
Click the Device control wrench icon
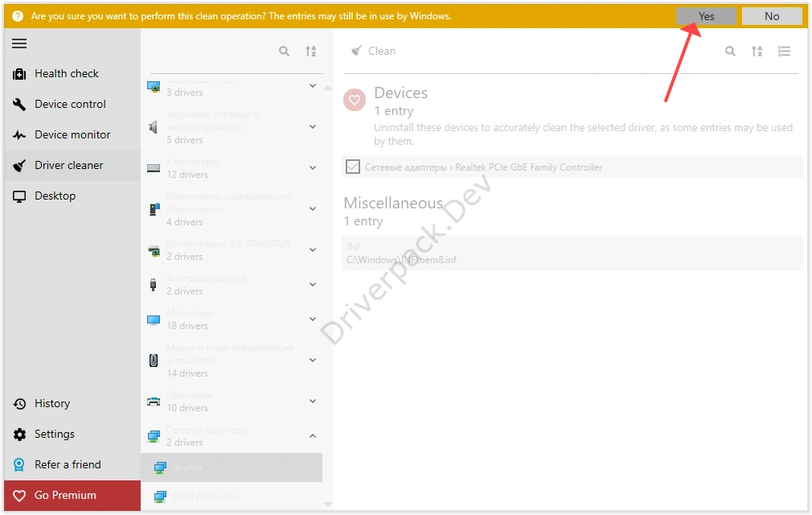[19, 104]
